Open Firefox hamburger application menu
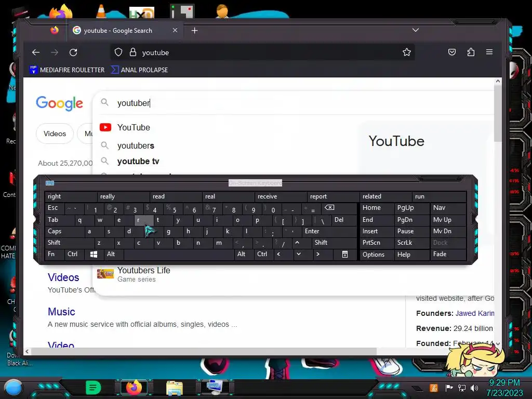This screenshot has width=532, height=399. pyautogui.click(x=489, y=52)
